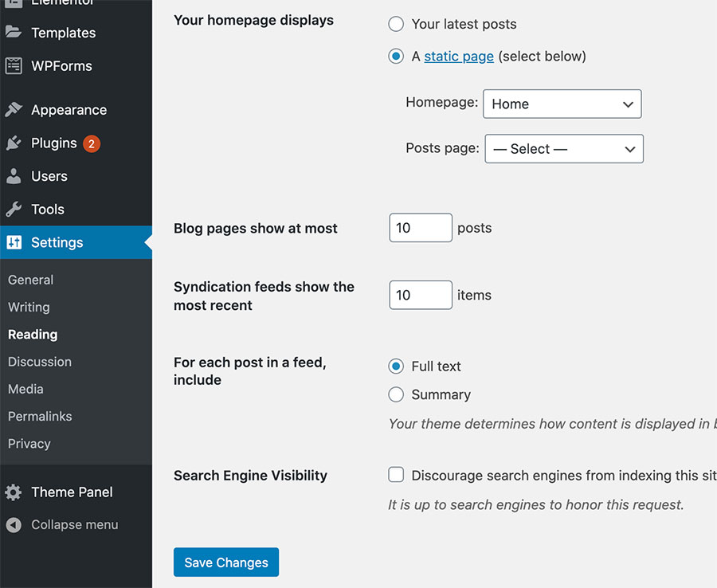The image size is (717, 588).
Task: Click the Plugins plug icon
Action: coord(14,143)
